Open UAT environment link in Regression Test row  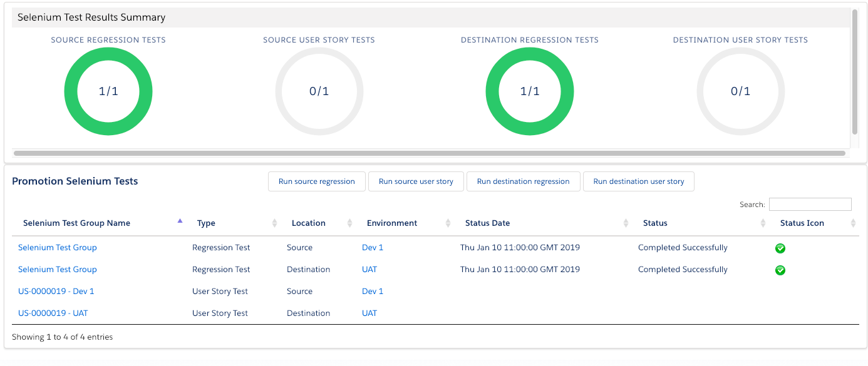coord(369,270)
